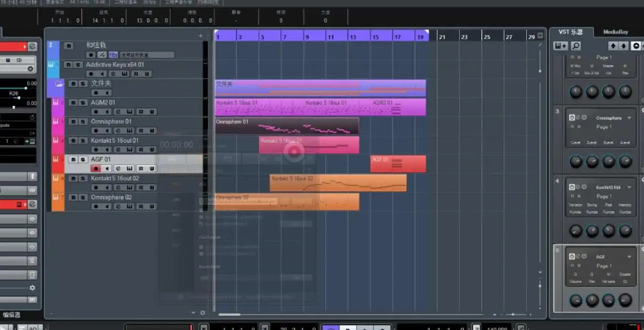
Task: Click bar 21 on the ruler
Action: click(x=442, y=37)
